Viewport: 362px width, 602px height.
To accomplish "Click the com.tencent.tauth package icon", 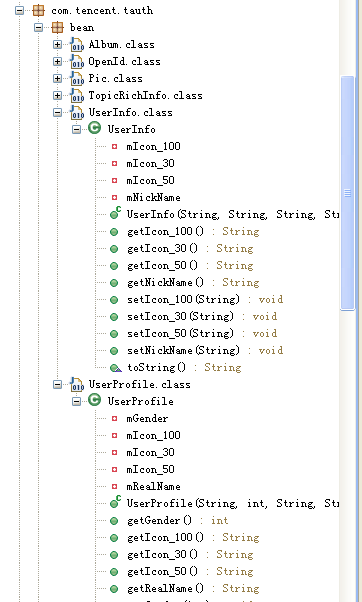I will pyautogui.click(x=38, y=10).
